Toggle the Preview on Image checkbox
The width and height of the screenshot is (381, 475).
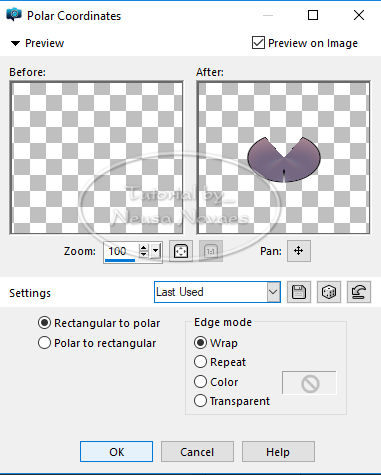(x=258, y=43)
